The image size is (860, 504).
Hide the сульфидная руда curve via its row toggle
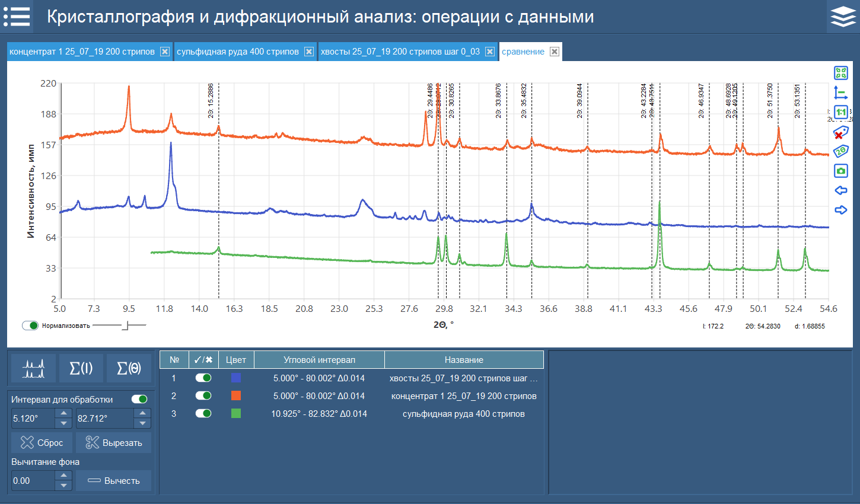click(203, 414)
